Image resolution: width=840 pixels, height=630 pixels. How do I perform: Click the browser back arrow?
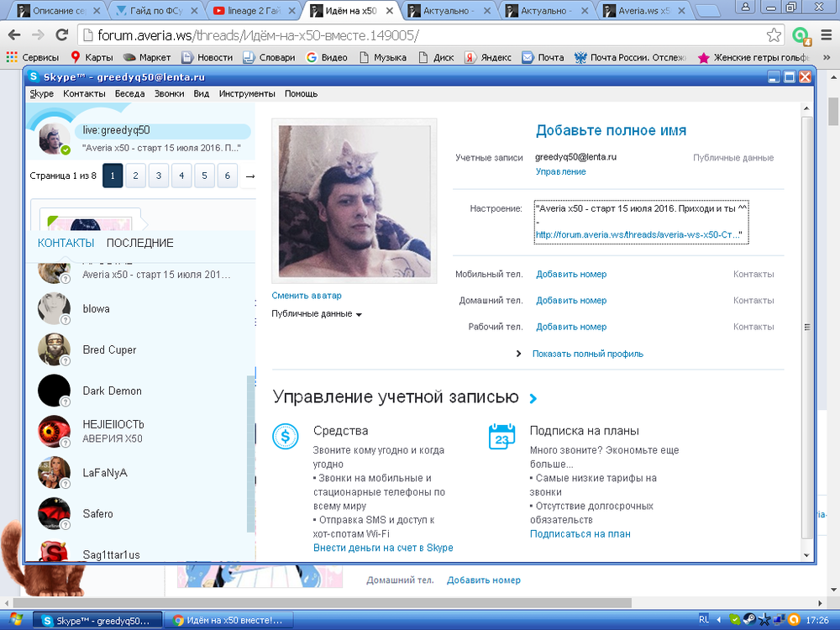[14, 35]
